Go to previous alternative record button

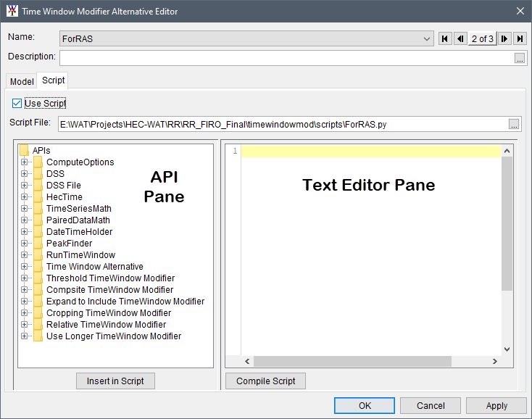tap(460, 38)
